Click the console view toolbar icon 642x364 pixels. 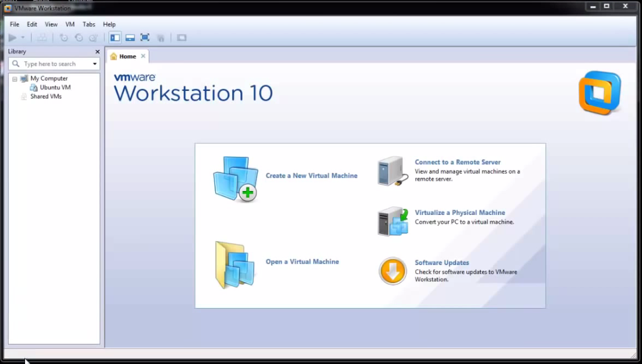pyautogui.click(x=181, y=38)
